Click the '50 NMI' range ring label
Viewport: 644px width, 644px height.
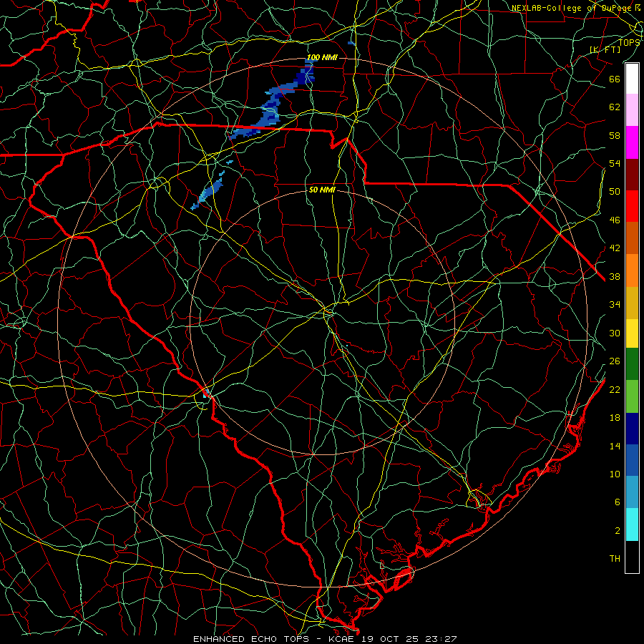click(322, 190)
